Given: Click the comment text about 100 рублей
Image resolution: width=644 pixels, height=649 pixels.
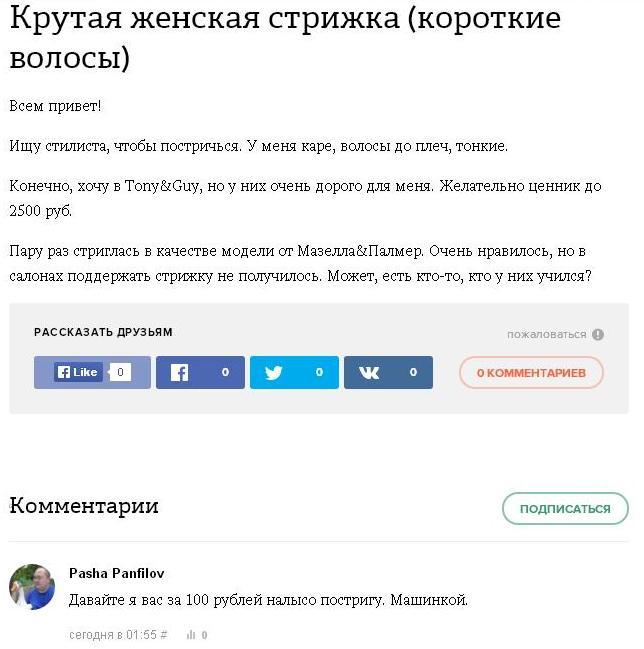Looking at the screenshot, I should pos(268,601).
